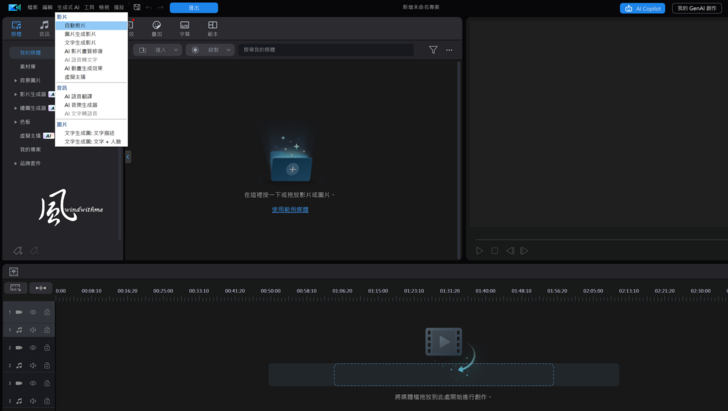Image resolution: width=728 pixels, height=411 pixels.
Task: Open the 錄製 record dropdown
Action: tap(214, 50)
